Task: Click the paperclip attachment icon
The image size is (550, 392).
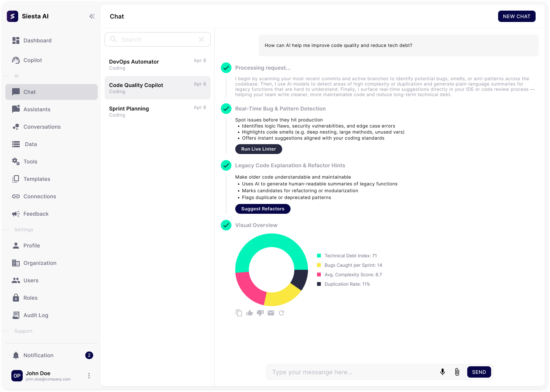Action: pyautogui.click(x=457, y=372)
